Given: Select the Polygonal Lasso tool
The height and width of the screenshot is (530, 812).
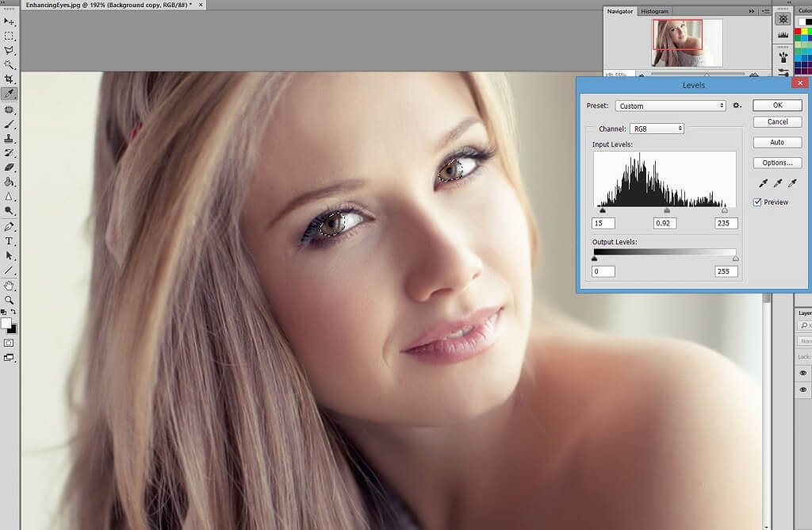Looking at the screenshot, I should (x=9, y=51).
